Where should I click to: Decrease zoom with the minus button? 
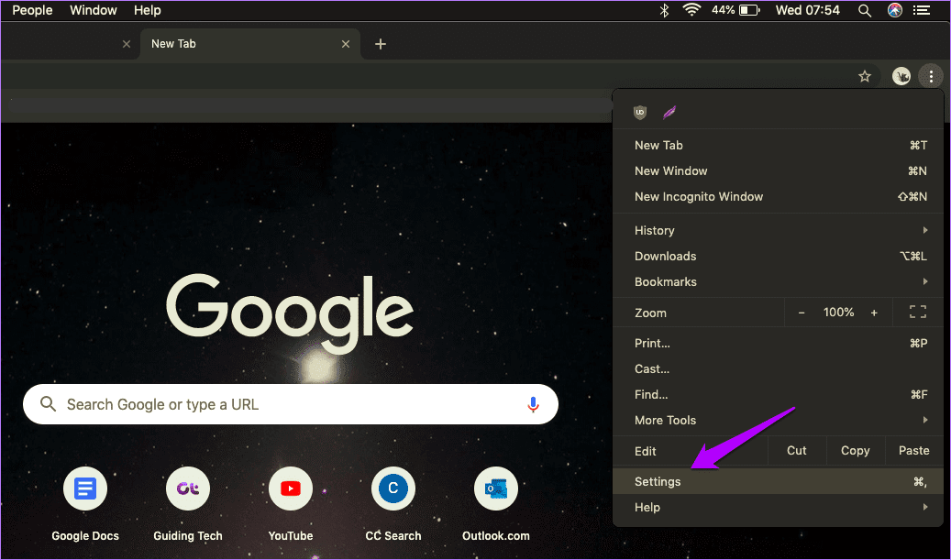[802, 313]
